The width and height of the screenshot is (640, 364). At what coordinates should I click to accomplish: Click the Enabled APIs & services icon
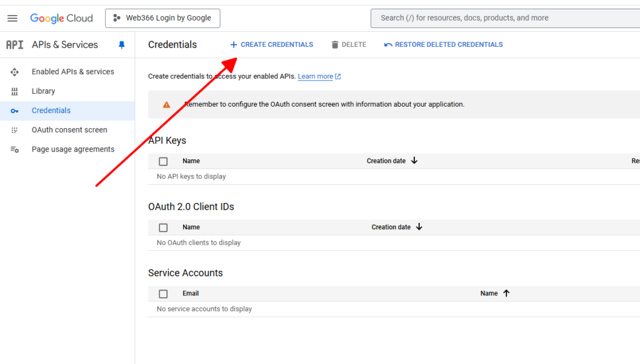(x=15, y=72)
